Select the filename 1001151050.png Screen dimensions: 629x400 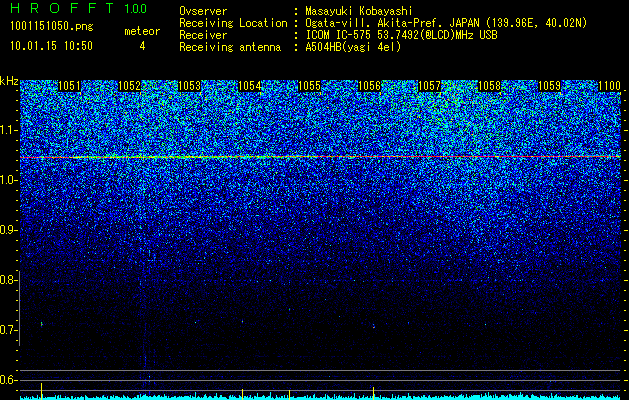[51, 27]
